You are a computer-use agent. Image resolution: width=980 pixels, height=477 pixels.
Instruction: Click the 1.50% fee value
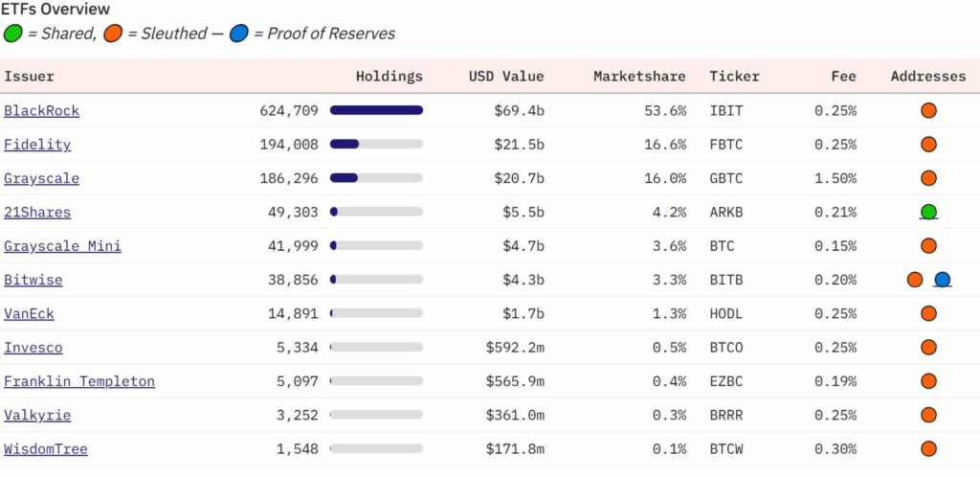(x=835, y=178)
